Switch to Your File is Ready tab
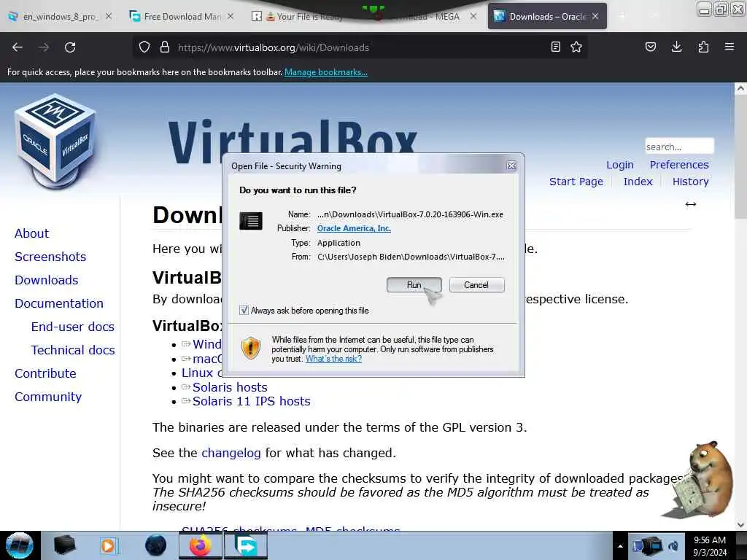Viewport: 747px width, 560px height. (x=305, y=17)
